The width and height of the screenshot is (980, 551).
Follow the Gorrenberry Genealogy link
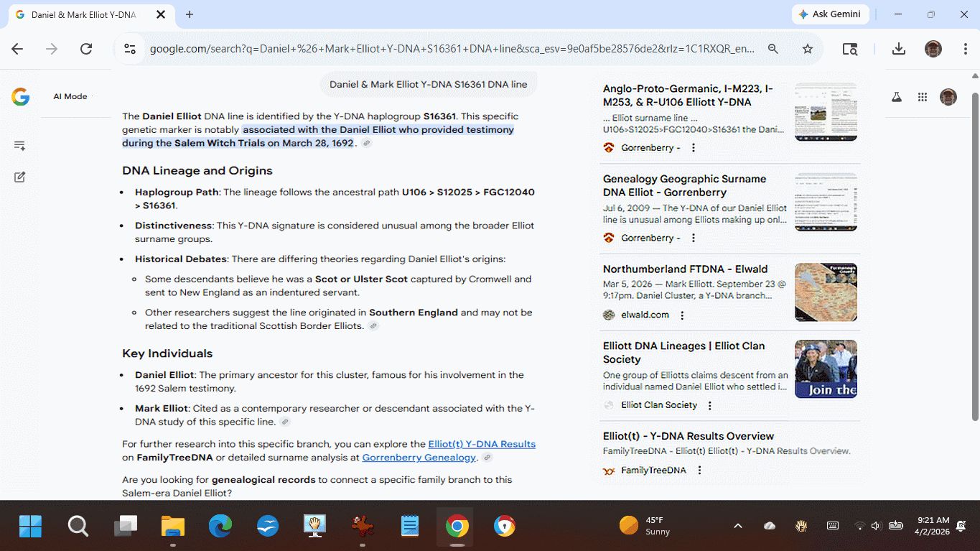419,458
